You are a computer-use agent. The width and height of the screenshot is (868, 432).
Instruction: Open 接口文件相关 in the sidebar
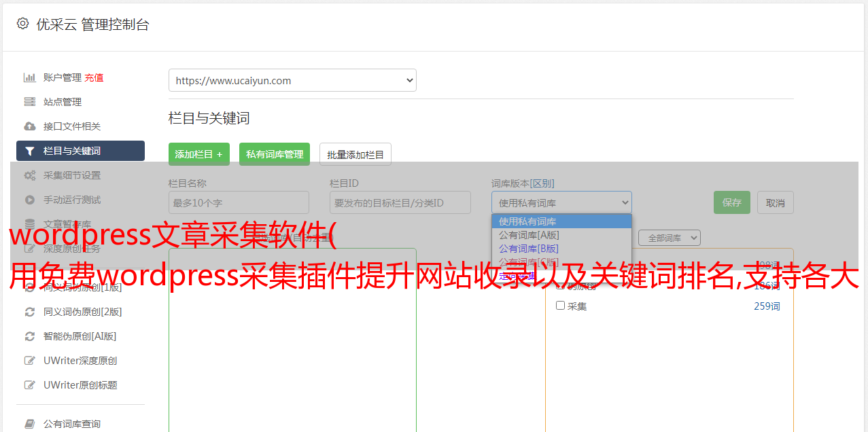pos(72,126)
